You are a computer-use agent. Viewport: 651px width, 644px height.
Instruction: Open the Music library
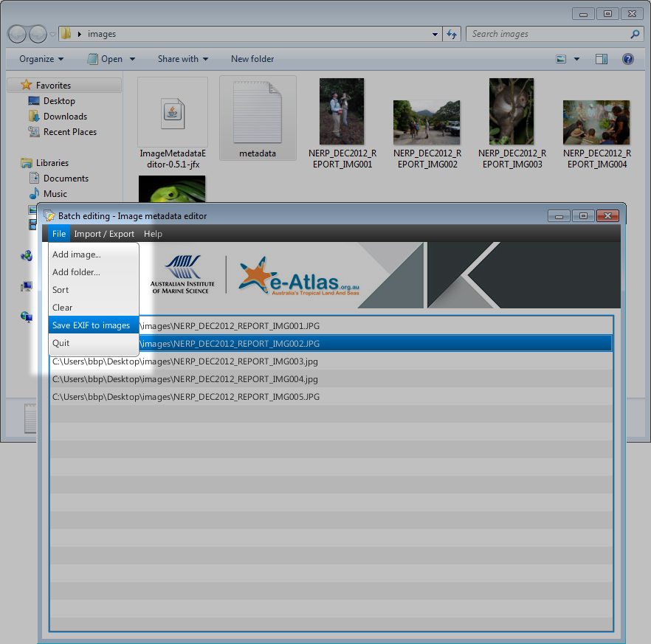[55, 194]
